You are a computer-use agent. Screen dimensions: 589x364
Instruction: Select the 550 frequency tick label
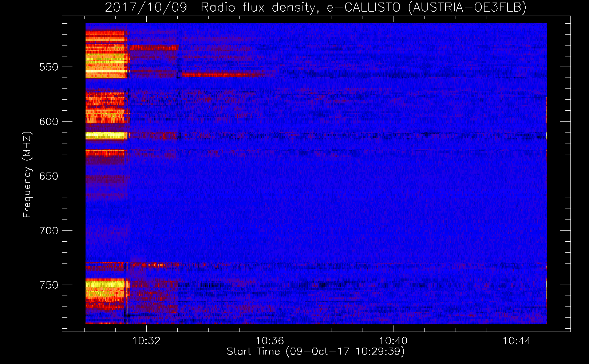[49, 67]
